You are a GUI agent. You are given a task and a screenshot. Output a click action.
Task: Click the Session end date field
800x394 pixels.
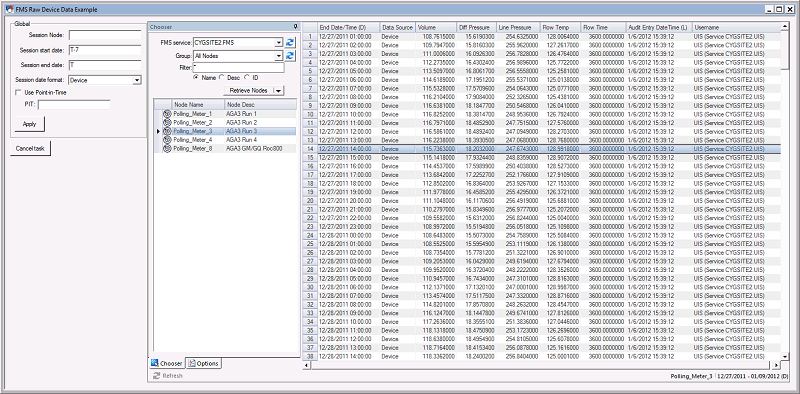tap(105, 65)
